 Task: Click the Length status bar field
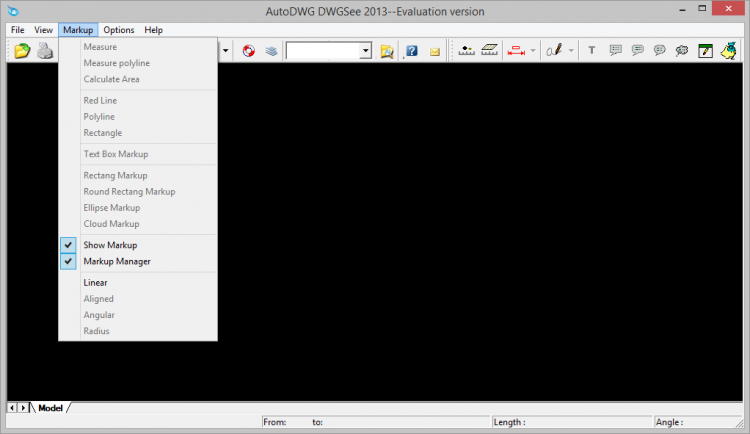[572, 422]
